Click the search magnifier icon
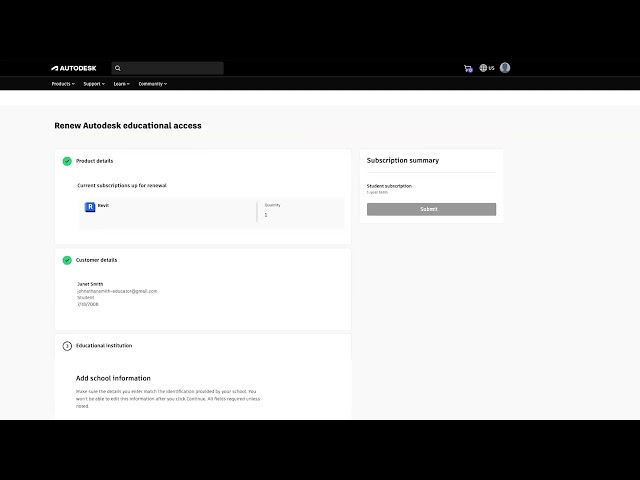Image resolution: width=640 pixels, height=480 pixels. (x=118, y=68)
